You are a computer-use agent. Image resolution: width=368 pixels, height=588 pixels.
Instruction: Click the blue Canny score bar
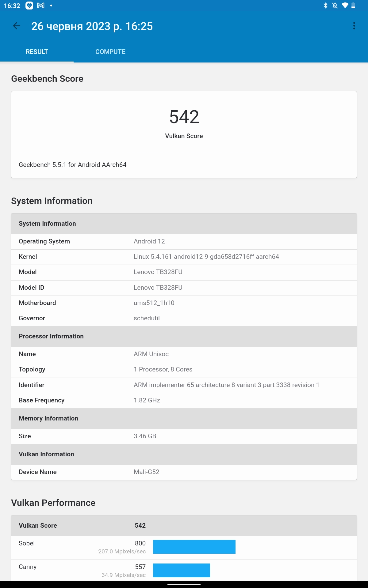click(181, 570)
